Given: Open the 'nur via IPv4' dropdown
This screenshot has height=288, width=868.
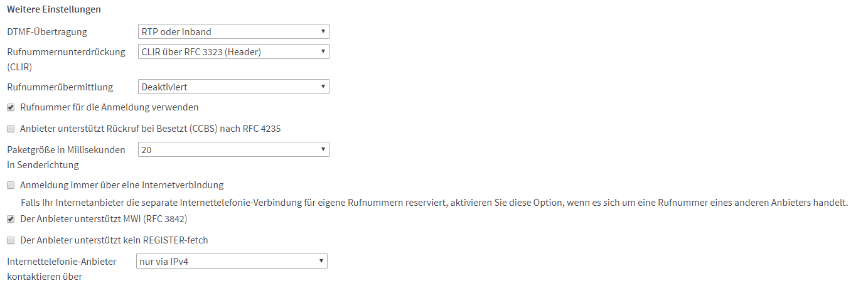Looking at the screenshot, I should (232, 261).
